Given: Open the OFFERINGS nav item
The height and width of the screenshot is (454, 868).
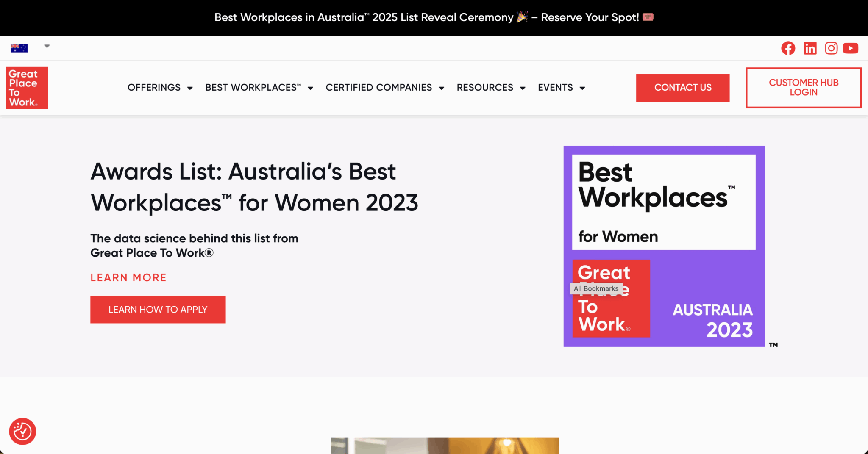Looking at the screenshot, I should [x=154, y=88].
